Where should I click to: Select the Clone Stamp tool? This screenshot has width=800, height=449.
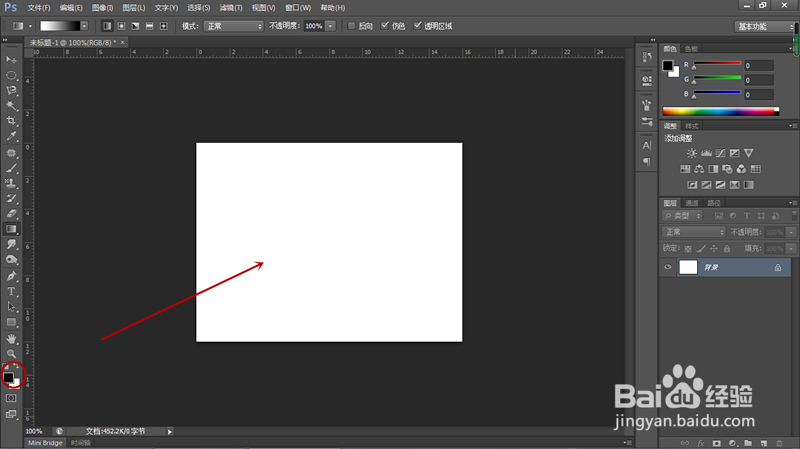click(x=11, y=183)
